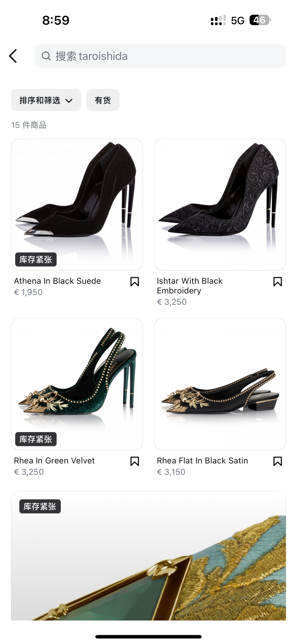Click the Rhea Flat In Black Satin title
The width and height of the screenshot is (297, 644).
(x=202, y=461)
